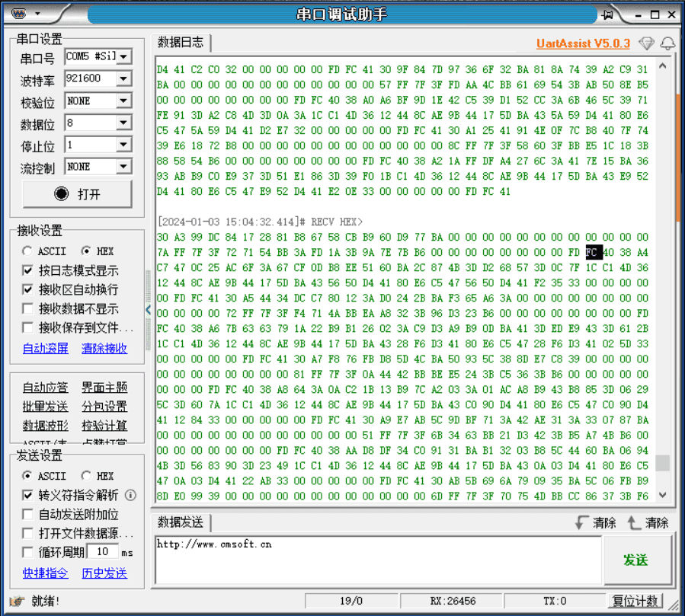685x616 pixels.
Task: Enable the 接收数据不显示 checkbox
Action: [28, 308]
